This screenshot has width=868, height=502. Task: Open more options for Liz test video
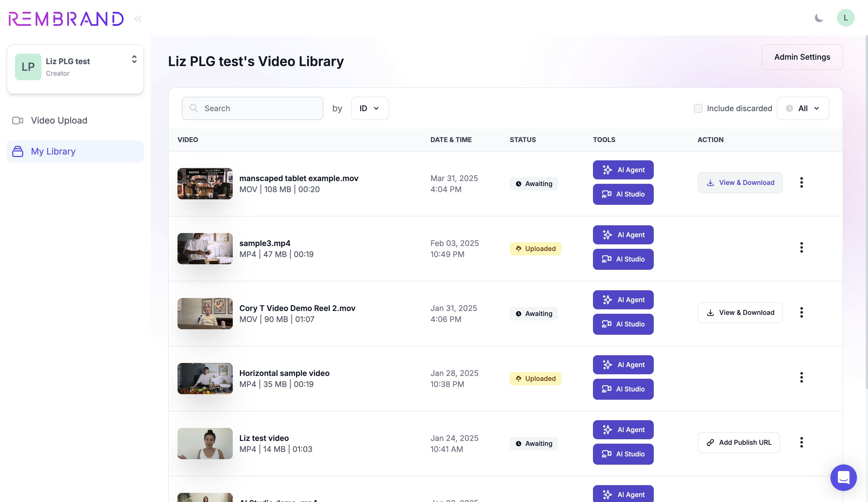pos(802,442)
